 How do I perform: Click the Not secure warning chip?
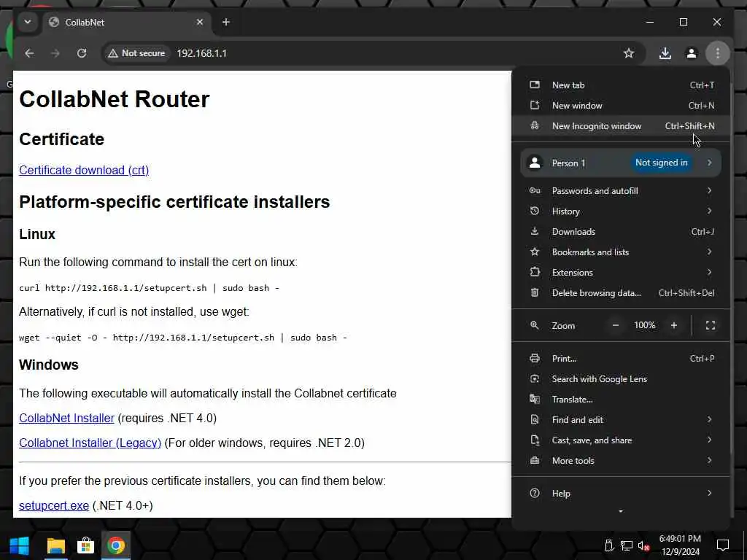[136, 53]
